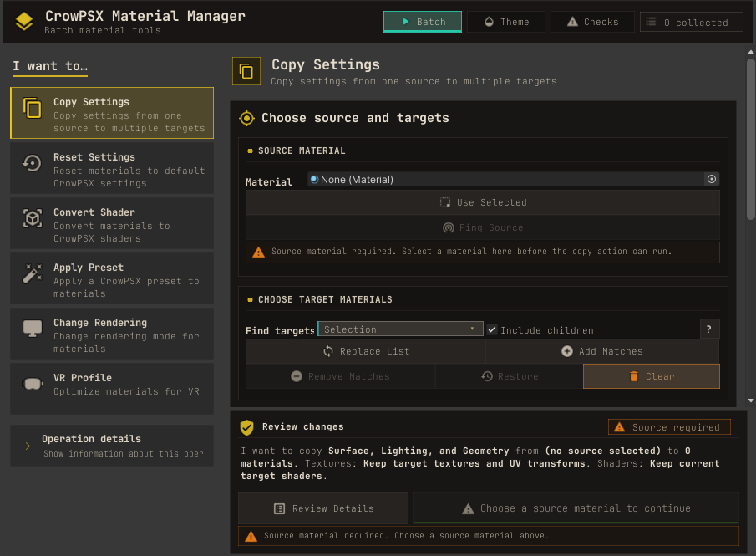Click the CHOOSE TARGET MATERIALS heading
This screenshot has height=556, width=756.
click(325, 299)
